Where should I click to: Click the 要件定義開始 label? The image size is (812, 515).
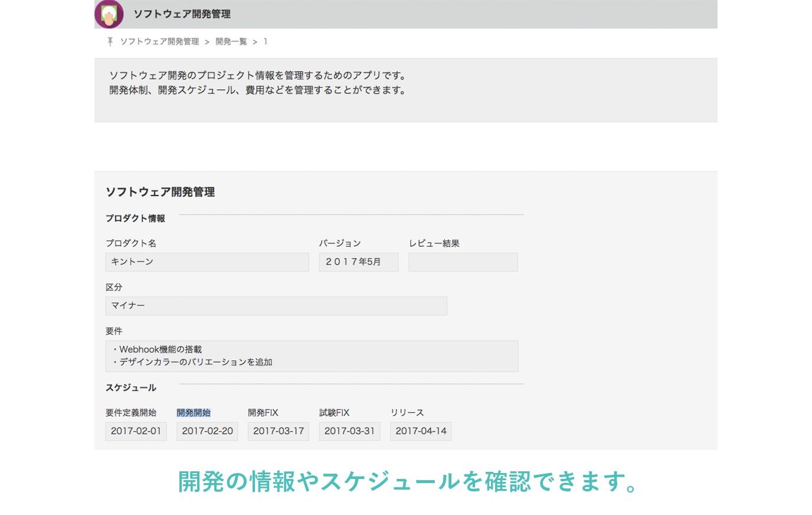click(x=131, y=413)
